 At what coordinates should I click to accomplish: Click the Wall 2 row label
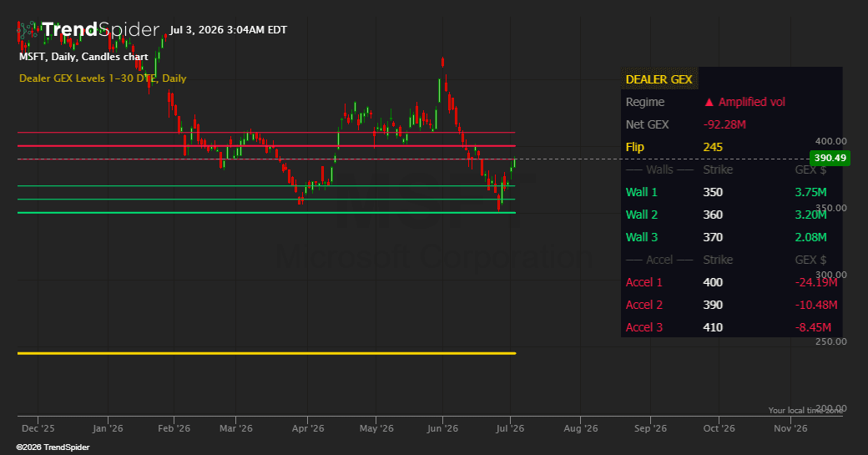pos(642,215)
